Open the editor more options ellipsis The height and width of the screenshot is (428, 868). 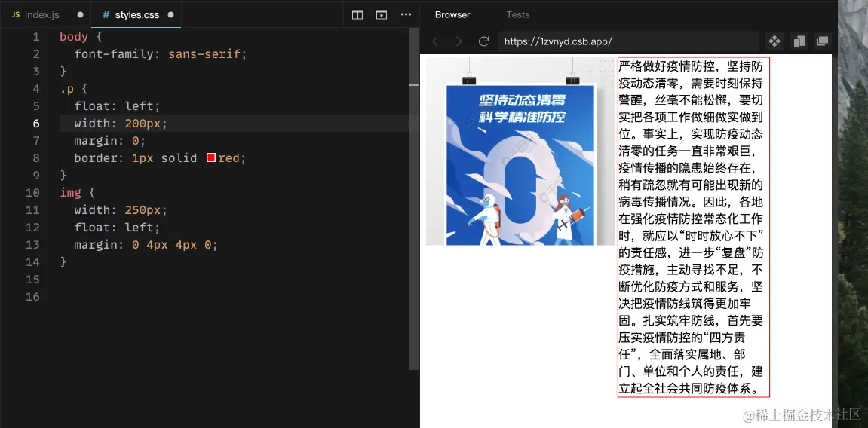click(406, 15)
